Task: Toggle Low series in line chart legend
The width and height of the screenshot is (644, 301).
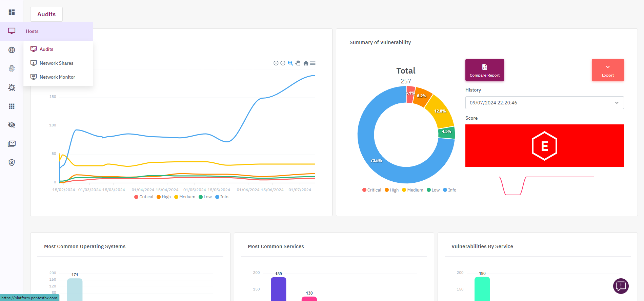Action: 205,197
